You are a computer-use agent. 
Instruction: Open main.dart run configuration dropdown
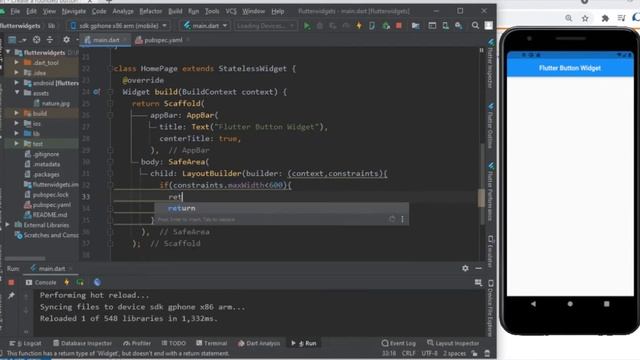[x=205, y=26]
